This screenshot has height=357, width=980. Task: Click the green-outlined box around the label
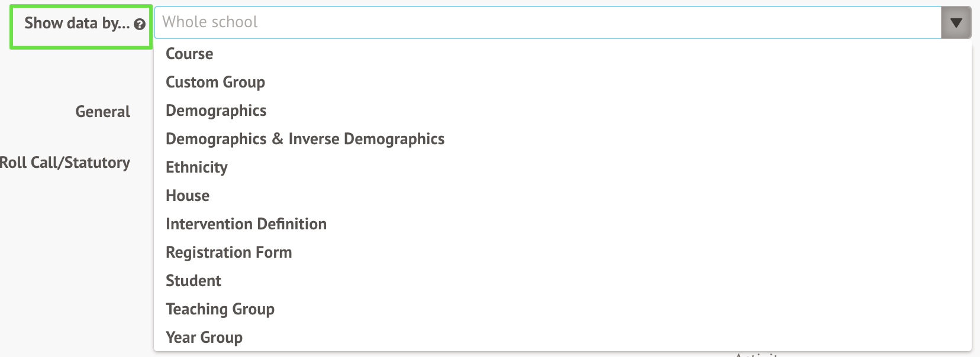pos(81,43)
